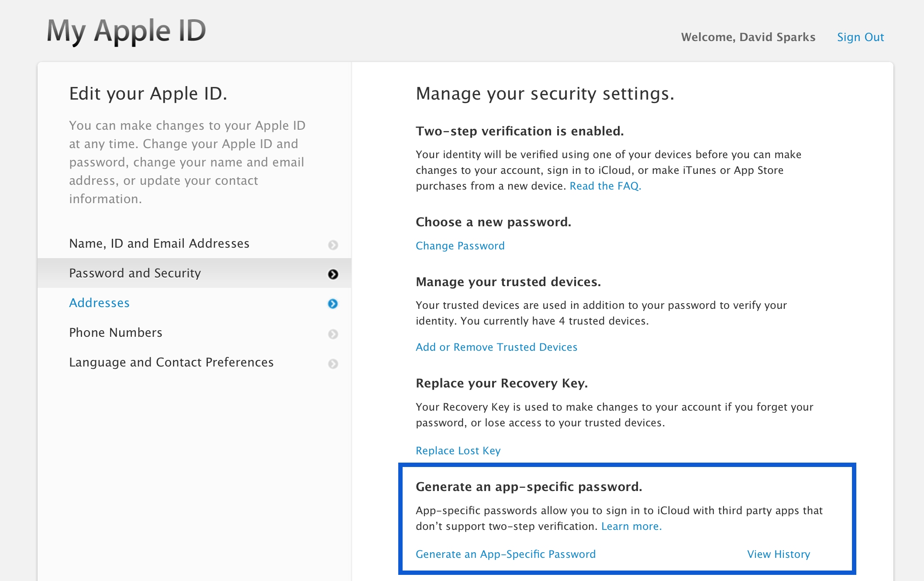
Task: Click the arrow icon next to Name, ID and Email Addresses
Action: point(333,245)
